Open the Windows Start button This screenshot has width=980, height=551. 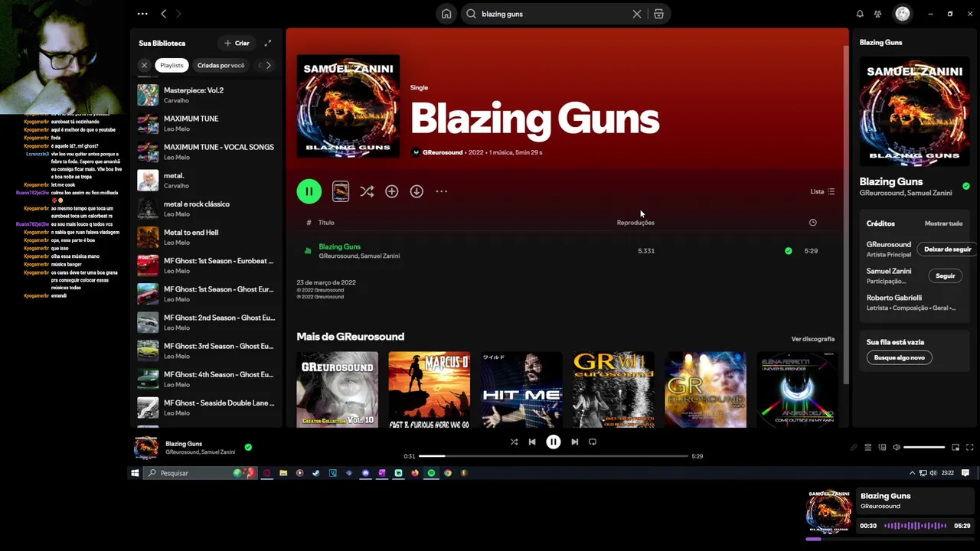tap(135, 473)
